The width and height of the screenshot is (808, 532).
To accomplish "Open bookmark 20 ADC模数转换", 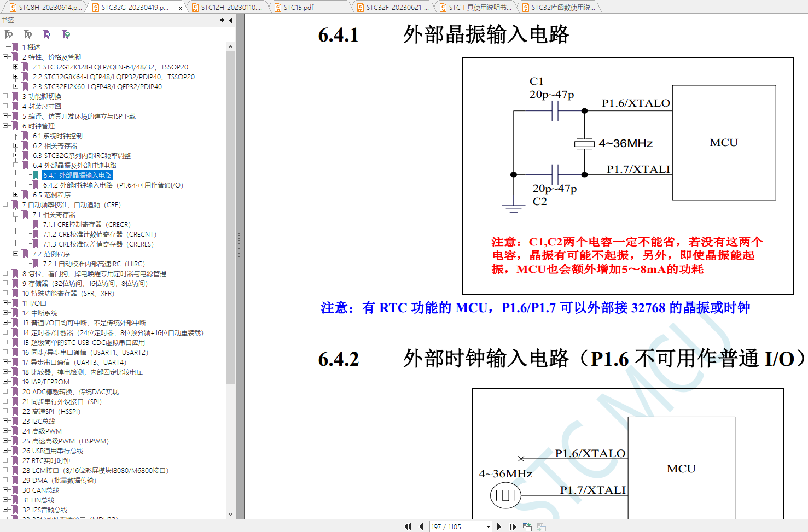I will 71,391.
